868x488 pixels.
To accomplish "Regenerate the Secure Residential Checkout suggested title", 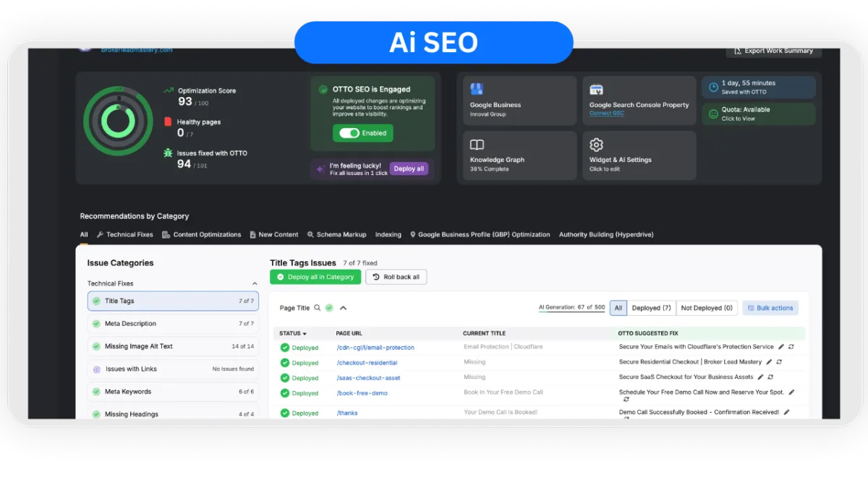I will click(x=779, y=361).
